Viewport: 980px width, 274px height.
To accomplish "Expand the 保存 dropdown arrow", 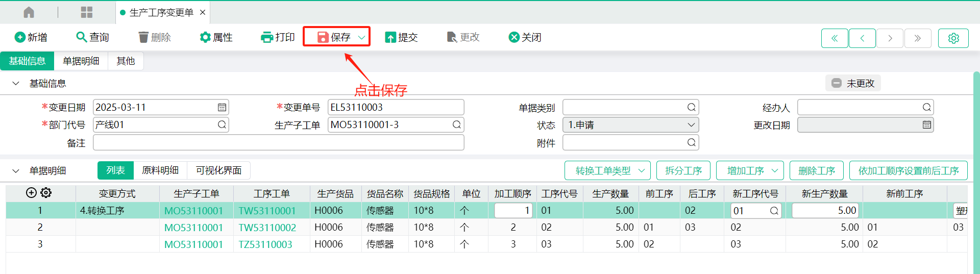I will (361, 37).
